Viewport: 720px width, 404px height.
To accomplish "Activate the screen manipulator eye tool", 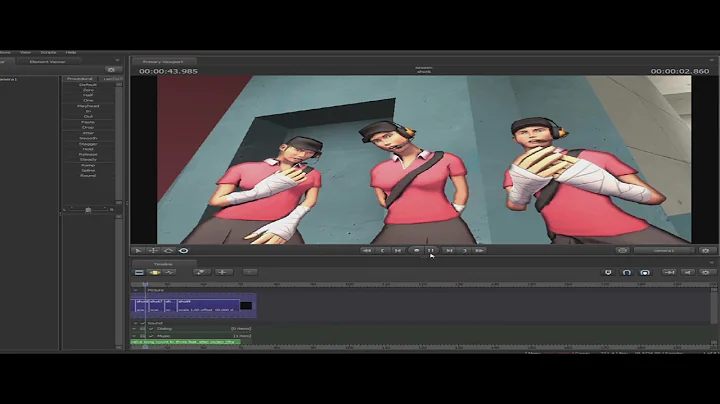I will click(x=184, y=251).
